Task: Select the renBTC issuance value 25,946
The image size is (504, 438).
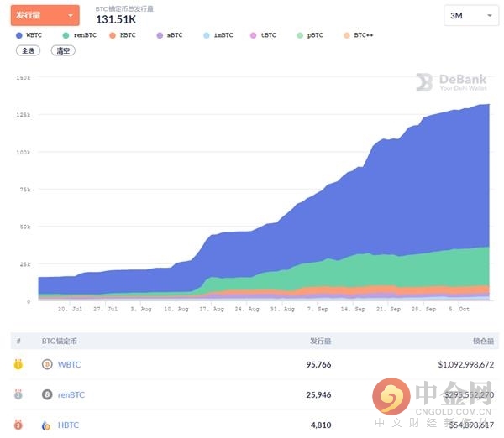Action: point(318,395)
